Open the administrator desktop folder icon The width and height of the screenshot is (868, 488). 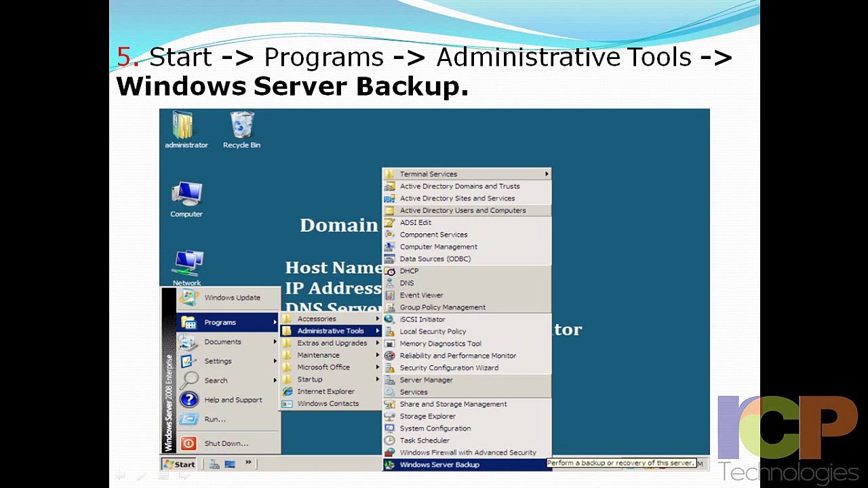pyautogui.click(x=183, y=126)
